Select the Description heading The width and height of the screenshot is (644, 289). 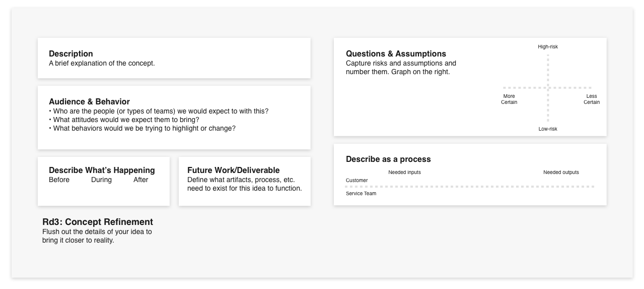[71, 54]
